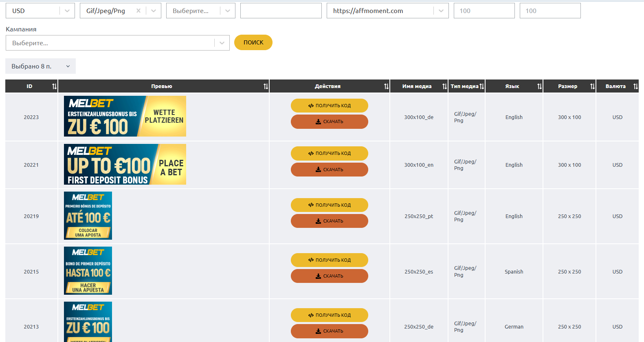Download the 300x100_en banner

coord(329,170)
